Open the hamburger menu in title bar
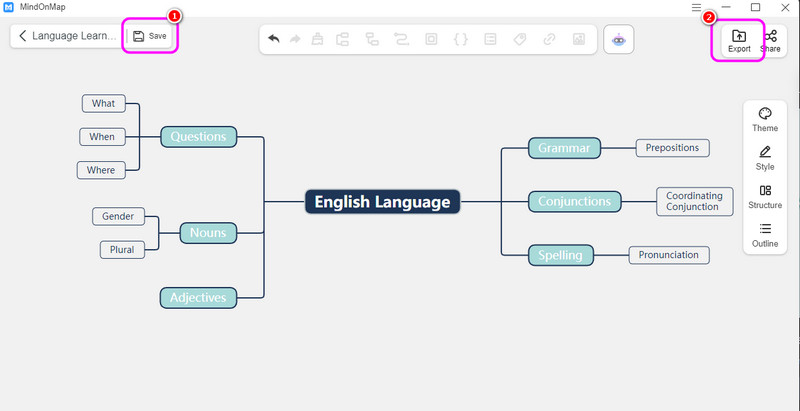This screenshot has width=800, height=411. pyautogui.click(x=696, y=7)
